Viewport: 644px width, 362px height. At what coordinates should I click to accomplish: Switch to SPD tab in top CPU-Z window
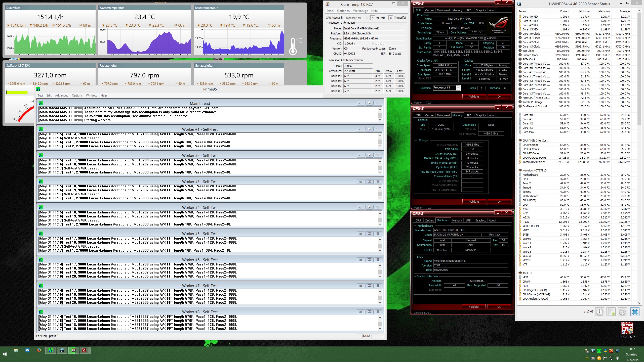(x=469, y=10)
